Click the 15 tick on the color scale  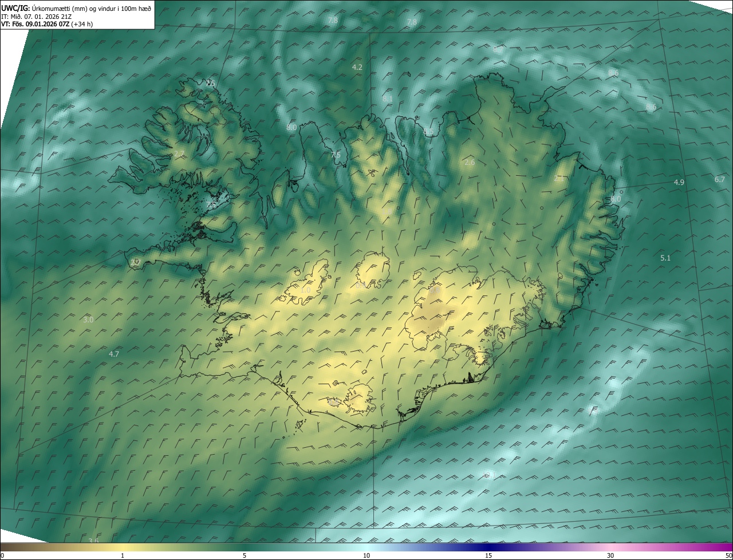point(488,556)
